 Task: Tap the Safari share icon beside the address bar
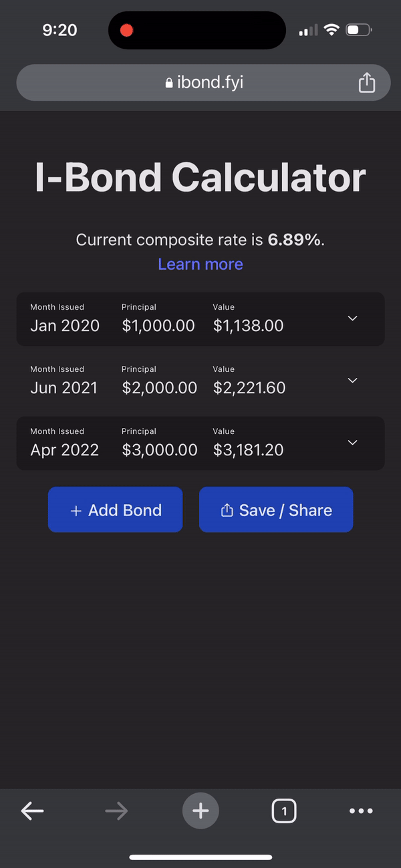pos(366,82)
